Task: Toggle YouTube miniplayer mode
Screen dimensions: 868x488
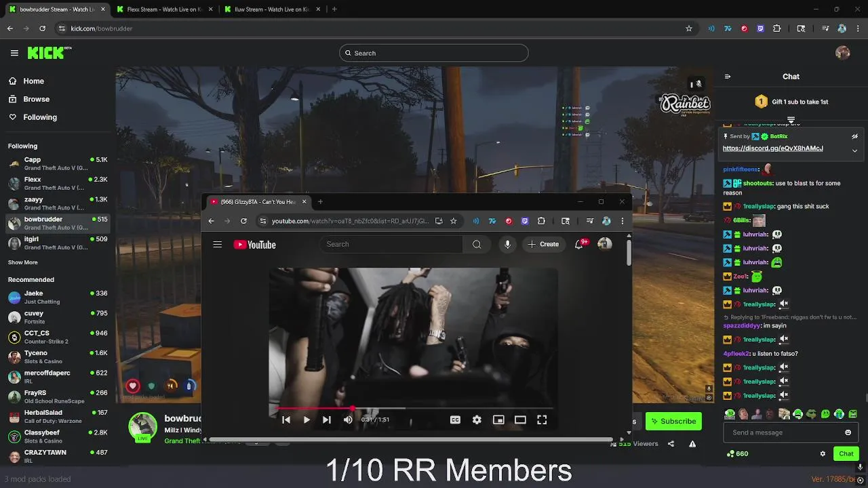Action: 498,420
